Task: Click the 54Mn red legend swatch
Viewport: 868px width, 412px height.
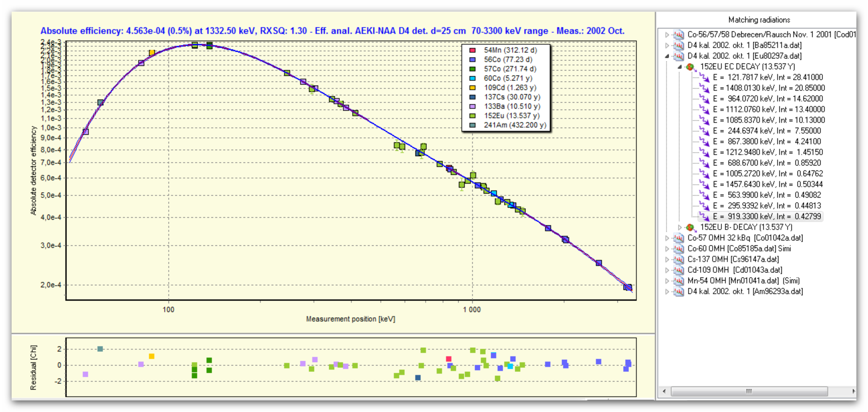Action: pyautogui.click(x=472, y=50)
